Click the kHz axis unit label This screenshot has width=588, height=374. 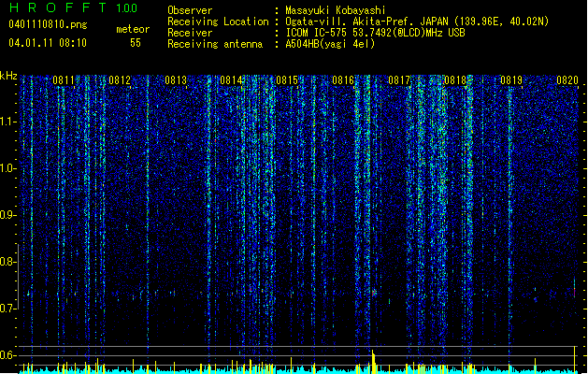[8, 76]
